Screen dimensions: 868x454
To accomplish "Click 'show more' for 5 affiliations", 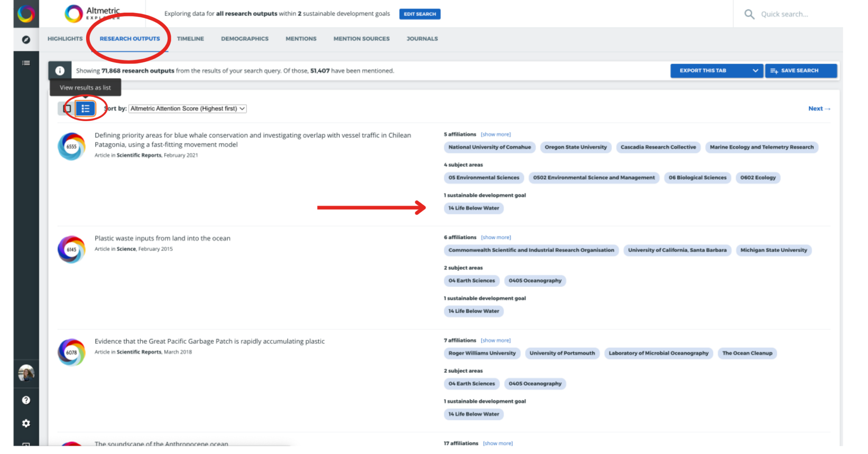I will coord(495,134).
